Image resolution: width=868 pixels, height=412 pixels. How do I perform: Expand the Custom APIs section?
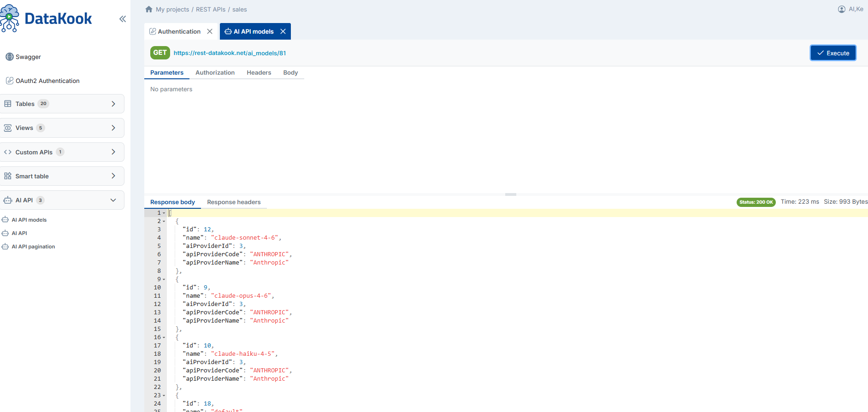point(113,152)
